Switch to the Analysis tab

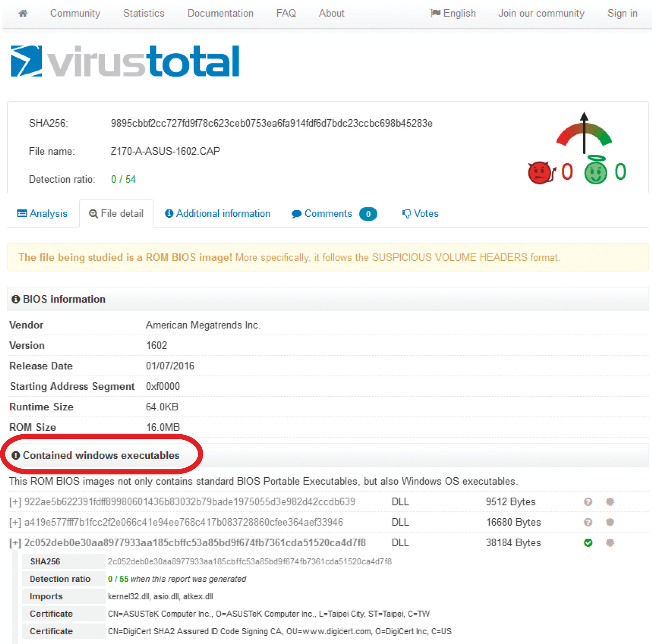click(42, 214)
